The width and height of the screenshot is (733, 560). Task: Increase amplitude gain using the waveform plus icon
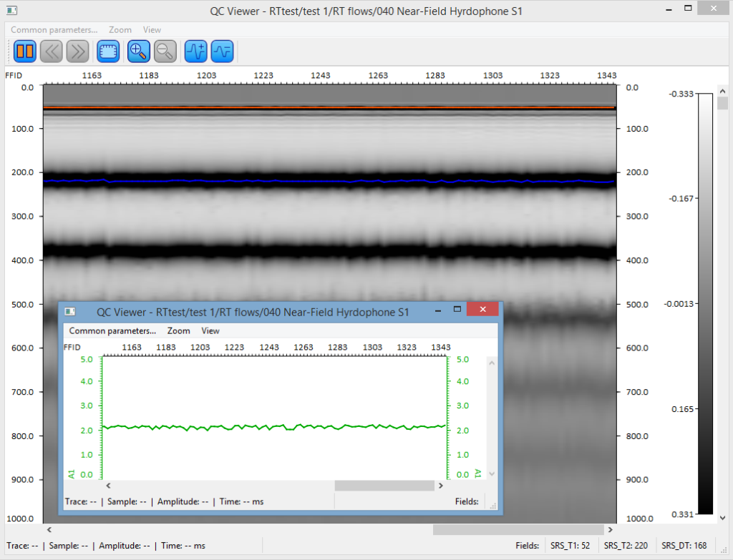[x=195, y=51]
